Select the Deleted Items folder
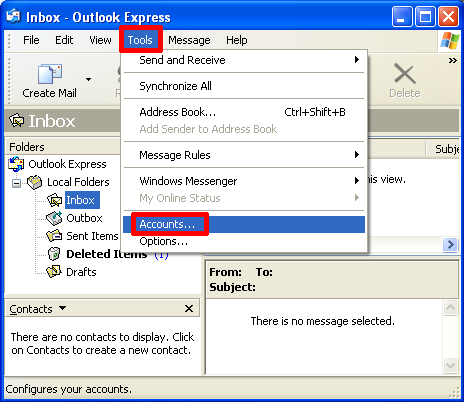464x402 pixels. [107, 254]
